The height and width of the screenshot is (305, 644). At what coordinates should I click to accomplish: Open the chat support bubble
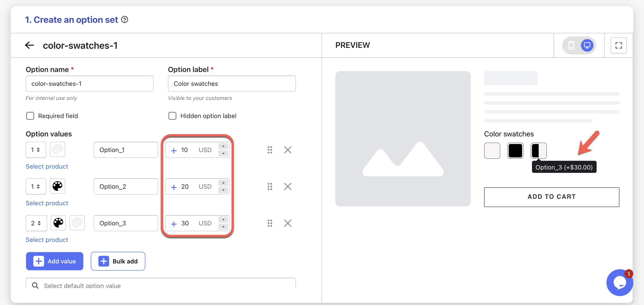click(619, 282)
